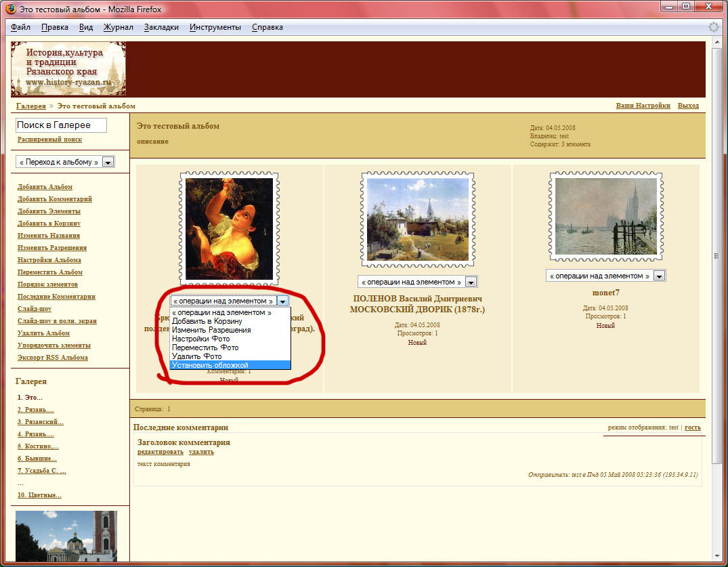Open gallery item 5. Костино,...
The image size is (728, 567).
point(38,446)
